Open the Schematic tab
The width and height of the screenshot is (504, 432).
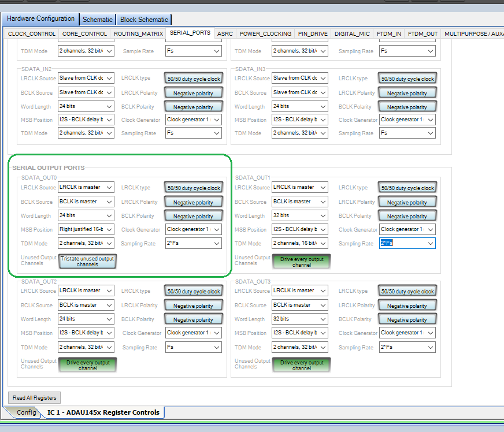tap(98, 20)
